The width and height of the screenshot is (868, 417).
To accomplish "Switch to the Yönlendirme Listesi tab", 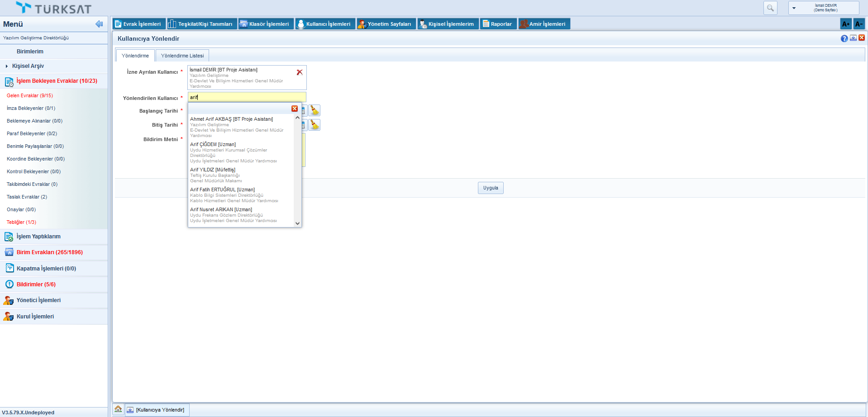I will (182, 56).
